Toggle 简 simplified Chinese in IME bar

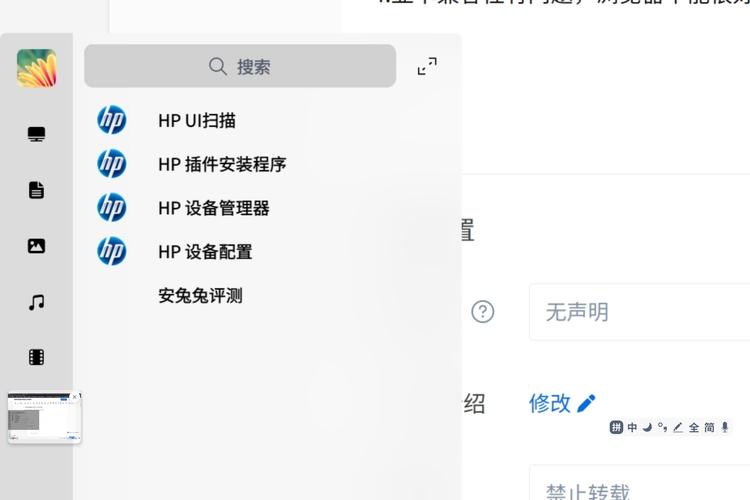pos(709,427)
